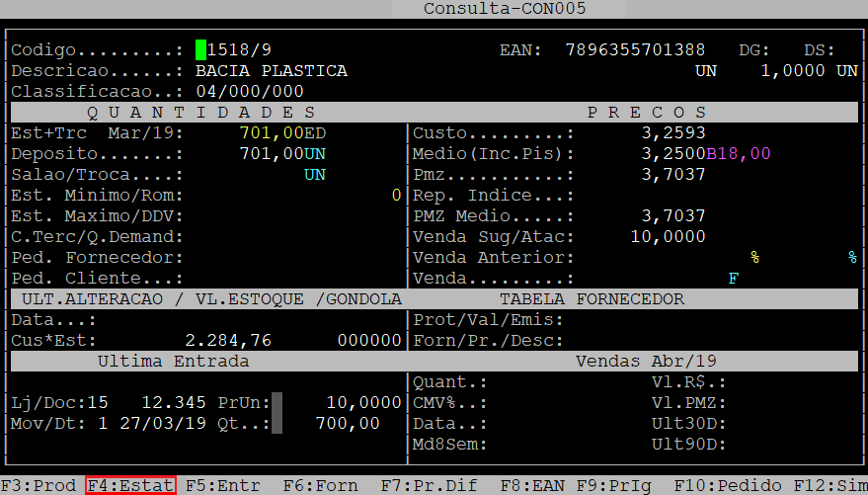This screenshot has height=495, width=868.
Task: Select F5:Entr entries option
Action: 223,485
